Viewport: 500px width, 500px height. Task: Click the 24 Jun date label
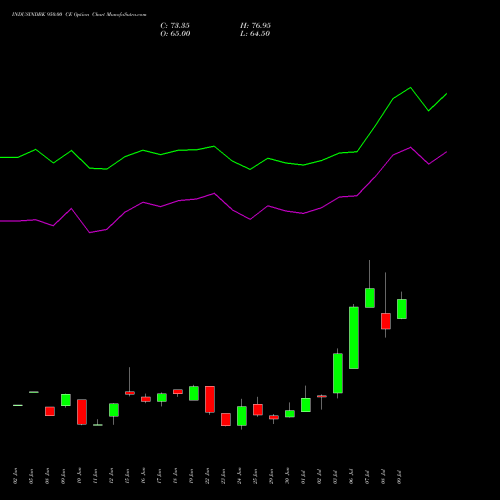click(239, 476)
